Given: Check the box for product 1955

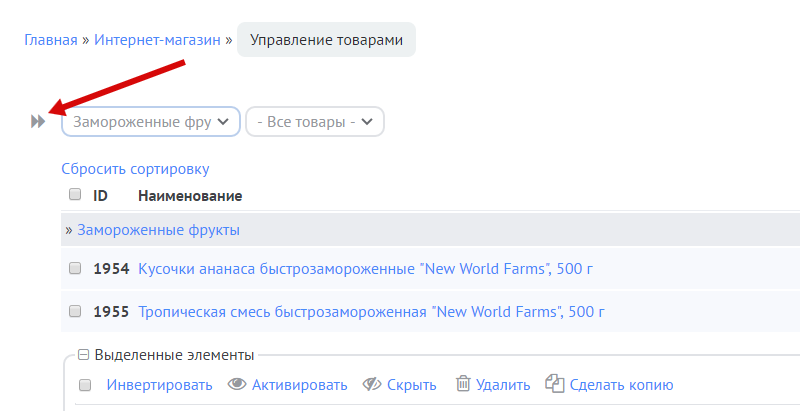Looking at the screenshot, I should pos(75,311).
